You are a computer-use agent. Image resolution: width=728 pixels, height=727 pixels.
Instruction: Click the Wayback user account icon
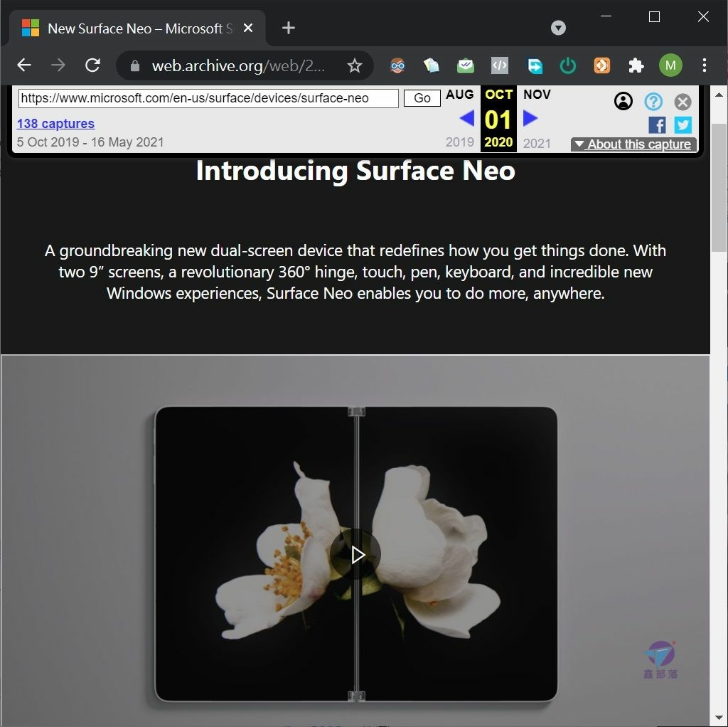(x=623, y=101)
